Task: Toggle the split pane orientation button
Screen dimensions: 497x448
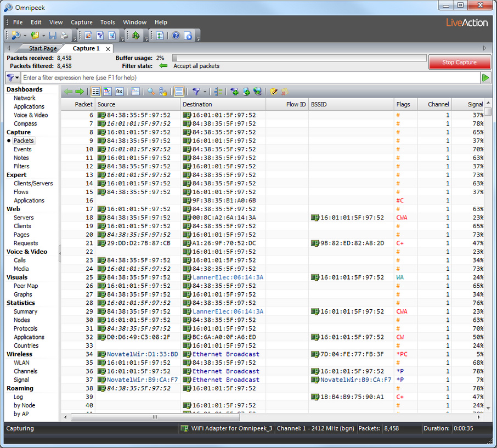Action: 179,92
